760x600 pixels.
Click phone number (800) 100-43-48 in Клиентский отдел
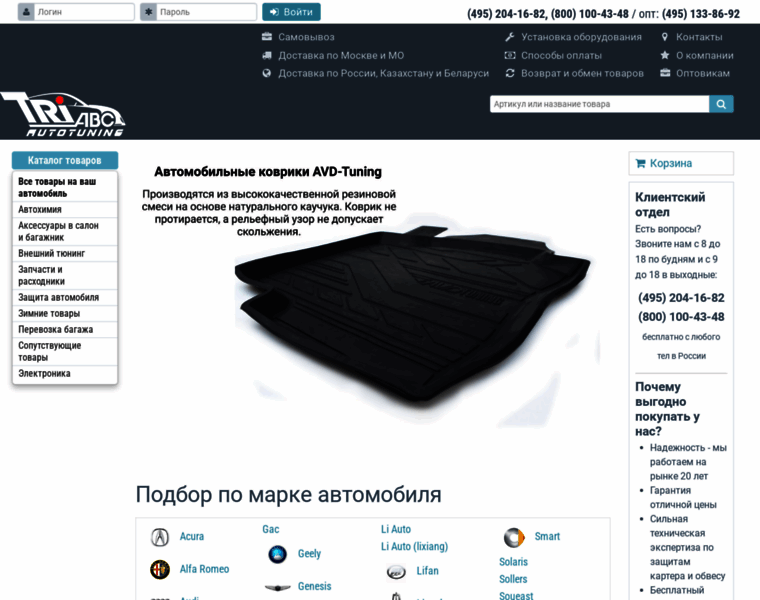(x=681, y=317)
